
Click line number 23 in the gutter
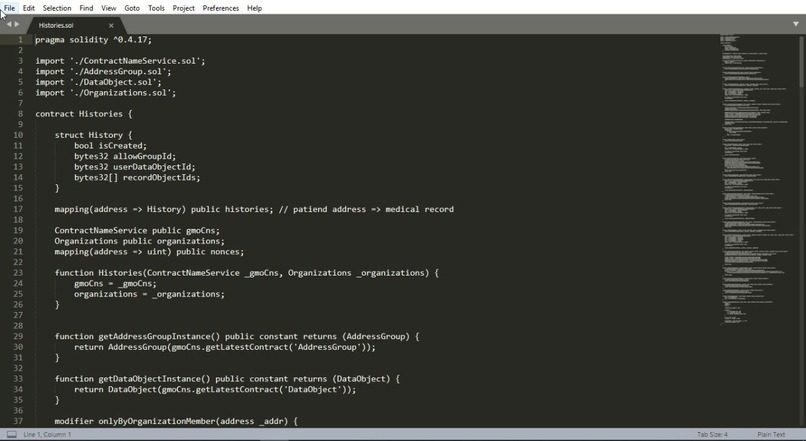point(18,272)
